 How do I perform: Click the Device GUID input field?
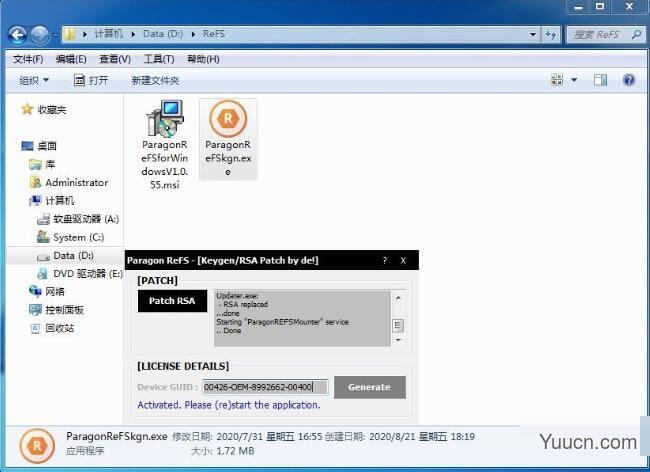click(x=265, y=387)
